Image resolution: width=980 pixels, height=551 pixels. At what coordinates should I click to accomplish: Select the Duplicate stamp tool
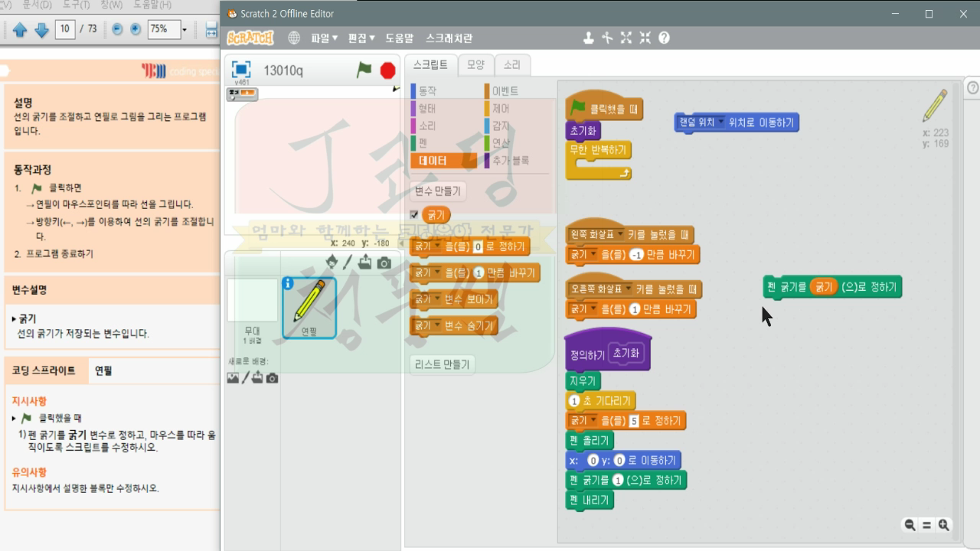(589, 37)
